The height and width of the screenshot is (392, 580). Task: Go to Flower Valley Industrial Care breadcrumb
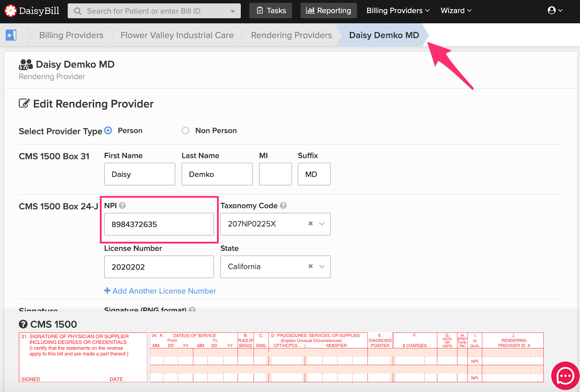pos(177,35)
